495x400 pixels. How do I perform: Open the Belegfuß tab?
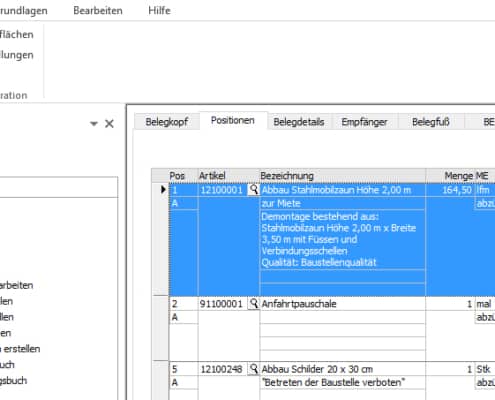tap(431, 122)
